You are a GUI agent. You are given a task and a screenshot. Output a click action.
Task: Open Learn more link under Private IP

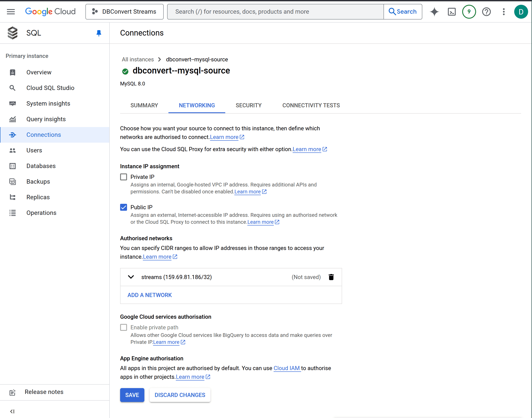pyautogui.click(x=250, y=192)
